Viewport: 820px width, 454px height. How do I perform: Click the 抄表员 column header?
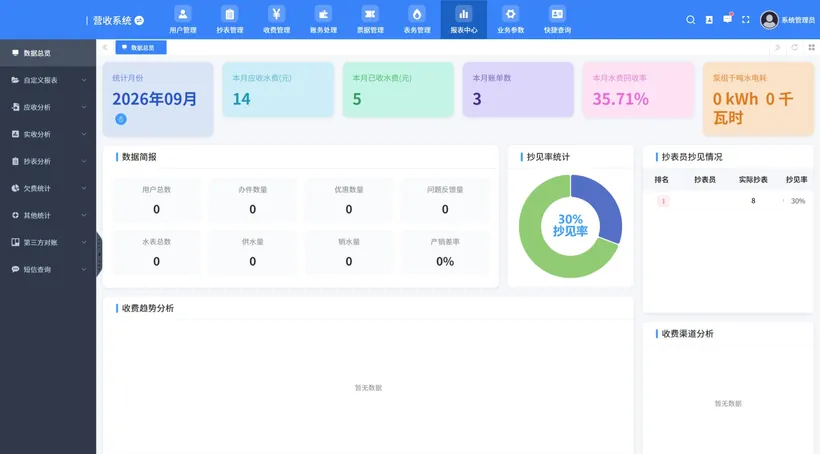click(x=705, y=180)
